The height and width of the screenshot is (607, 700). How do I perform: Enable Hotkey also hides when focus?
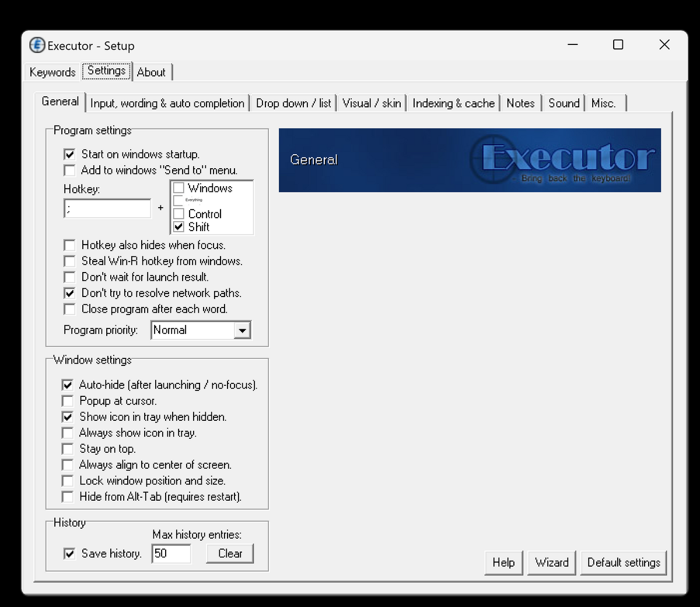tap(69, 245)
